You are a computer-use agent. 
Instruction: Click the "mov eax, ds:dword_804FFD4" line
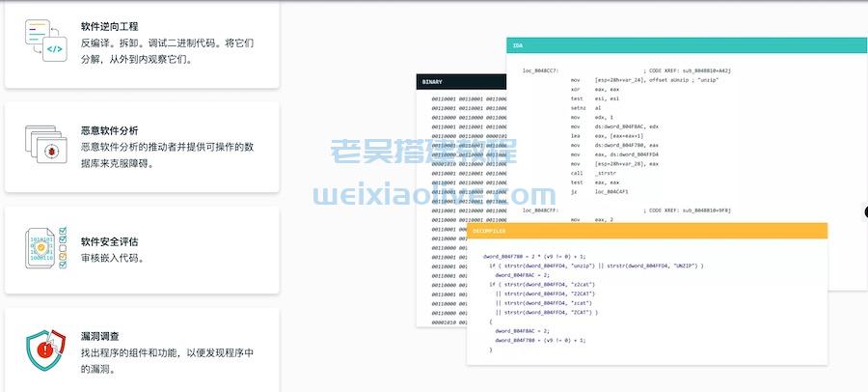pyautogui.click(x=614, y=154)
